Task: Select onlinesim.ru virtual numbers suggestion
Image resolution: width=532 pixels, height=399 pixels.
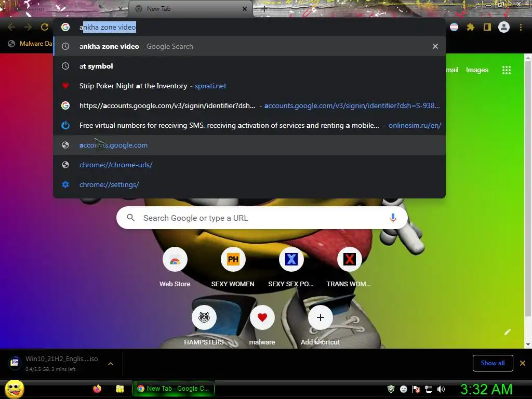Action: click(249, 125)
